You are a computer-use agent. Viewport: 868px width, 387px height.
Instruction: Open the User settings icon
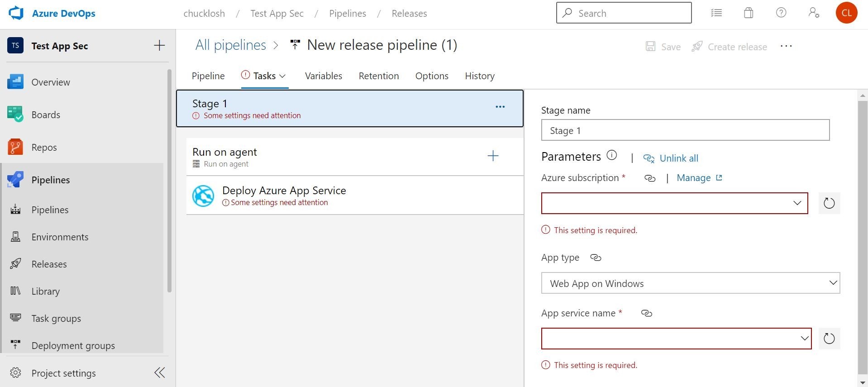pos(814,13)
